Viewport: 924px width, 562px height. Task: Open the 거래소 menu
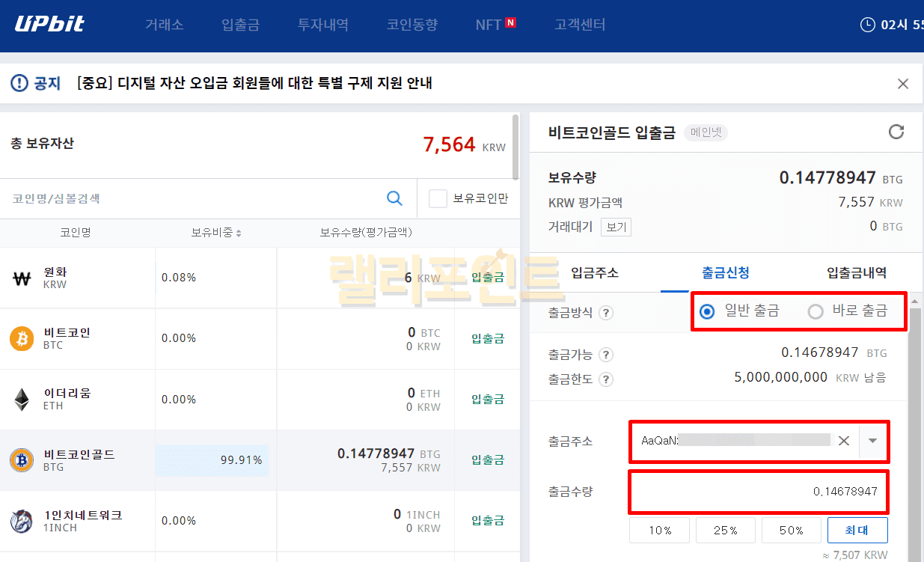pos(164,25)
